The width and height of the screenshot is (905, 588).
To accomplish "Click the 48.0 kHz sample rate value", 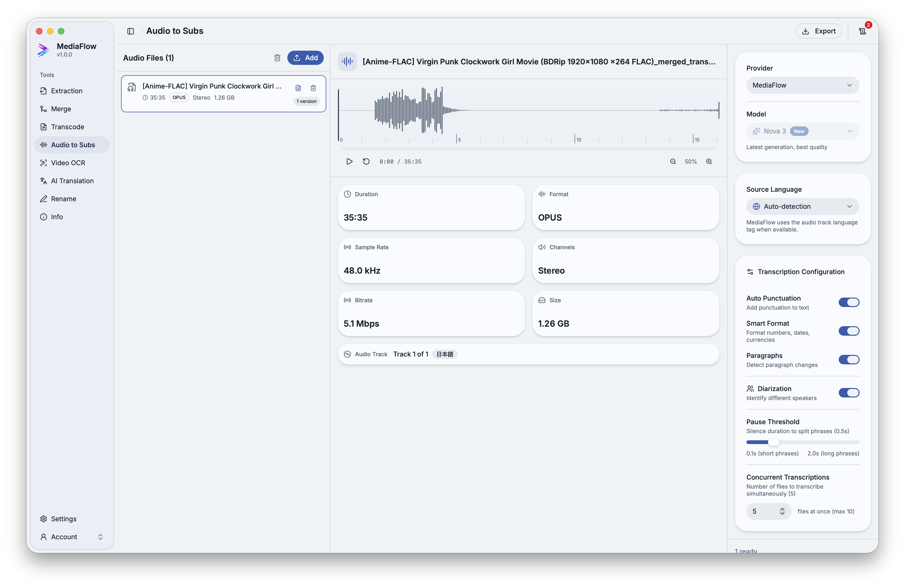I will point(362,271).
